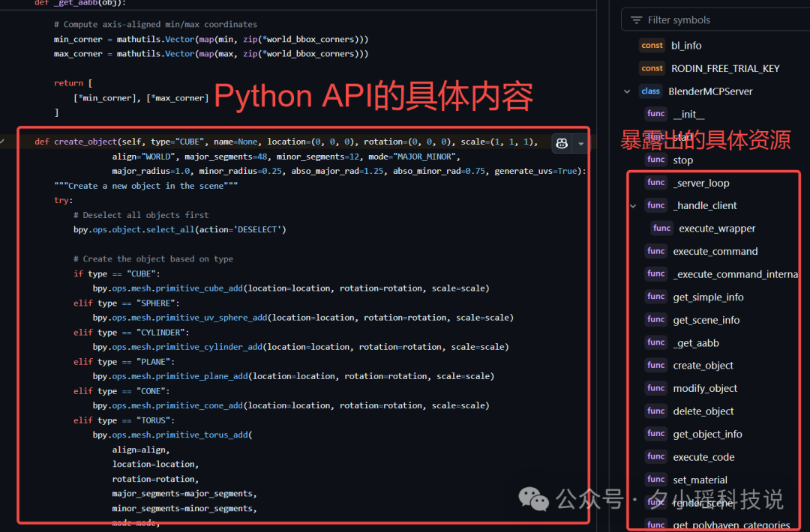Click the "Create a new object in the scene" docstring
This screenshot has height=532, width=810.
pos(146,186)
